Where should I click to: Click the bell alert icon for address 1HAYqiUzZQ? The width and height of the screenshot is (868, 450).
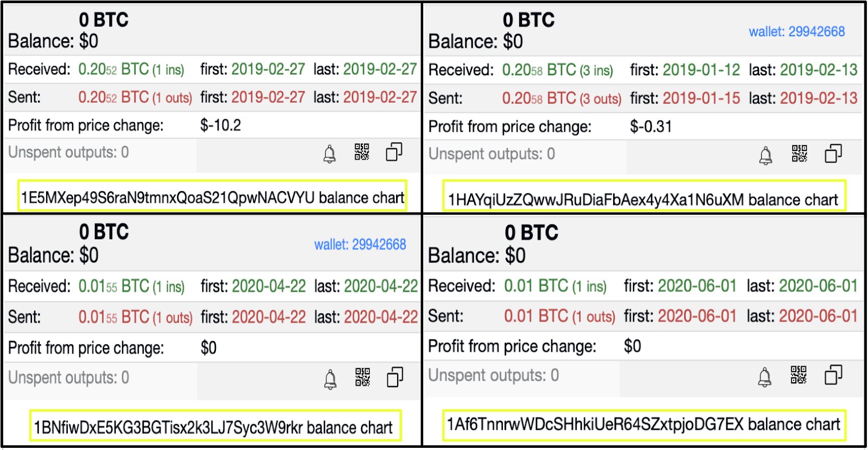tap(765, 156)
